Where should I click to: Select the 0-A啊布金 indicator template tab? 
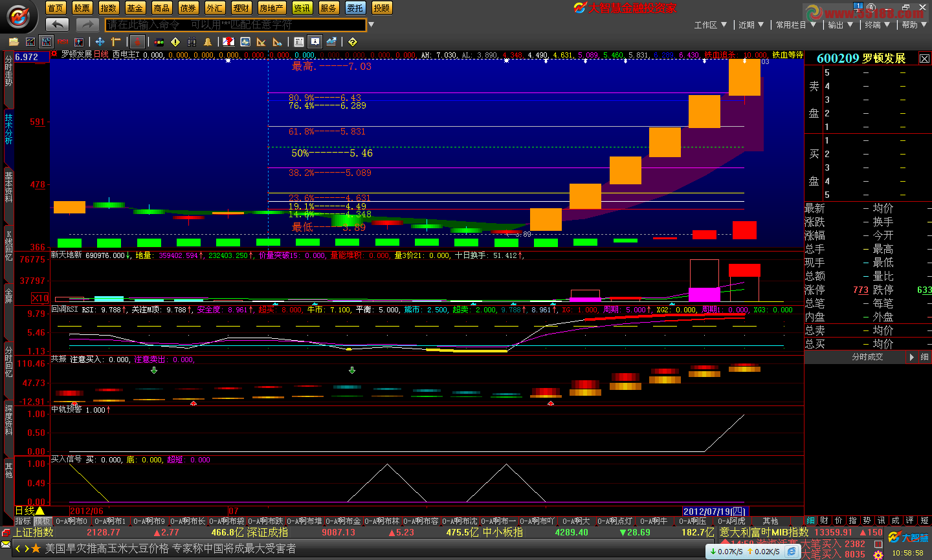coord(344,521)
